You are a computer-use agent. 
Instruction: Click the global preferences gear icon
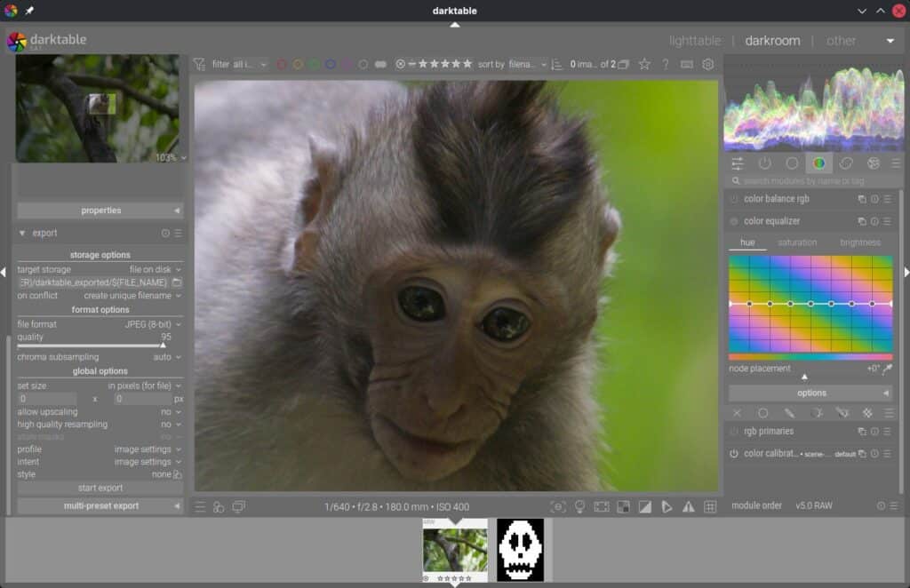[708, 63]
